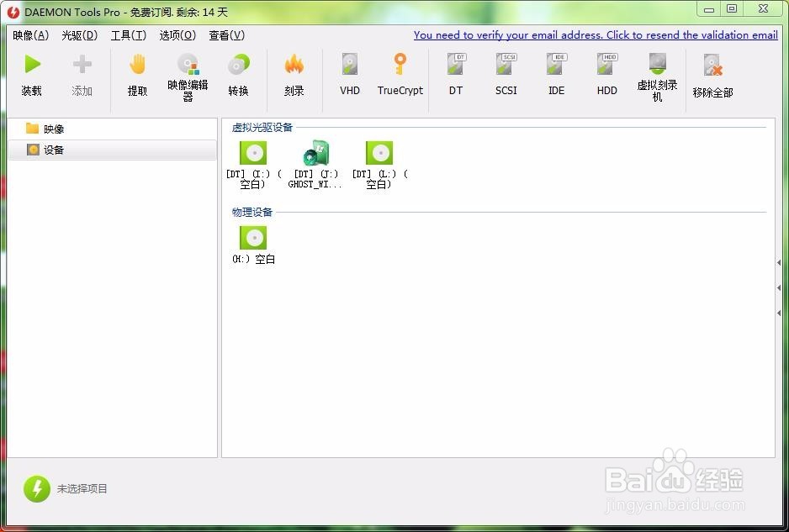Select Devices (设备) in the sidebar
Viewport: 789px width, 532px height.
click(x=113, y=150)
